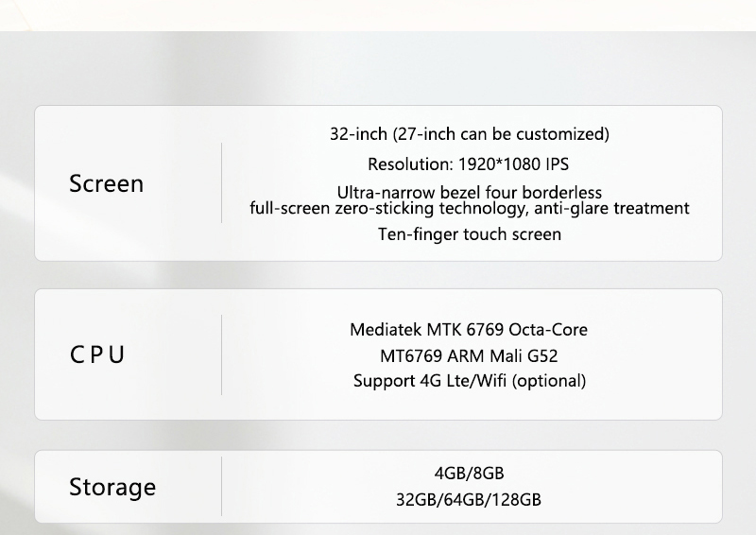This screenshot has height=535, width=756.
Task: Click the vertical divider in Screen card
Action: point(222,182)
